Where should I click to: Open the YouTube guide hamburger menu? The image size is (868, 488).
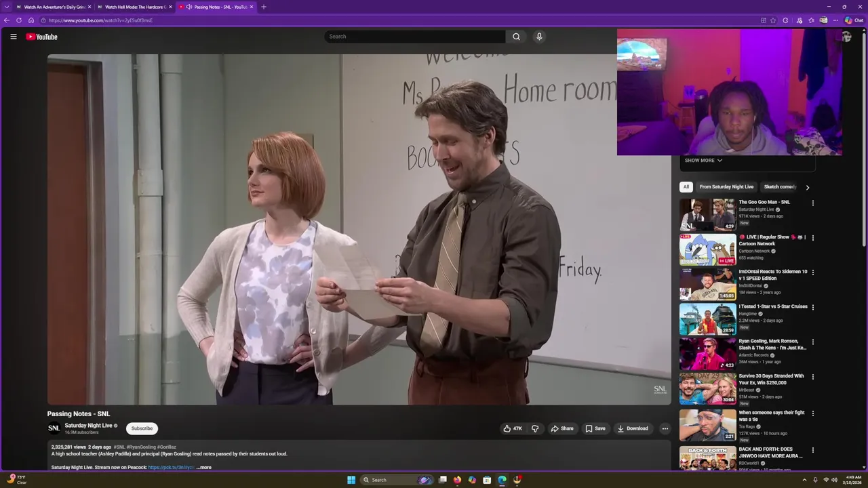coord(13,37)
